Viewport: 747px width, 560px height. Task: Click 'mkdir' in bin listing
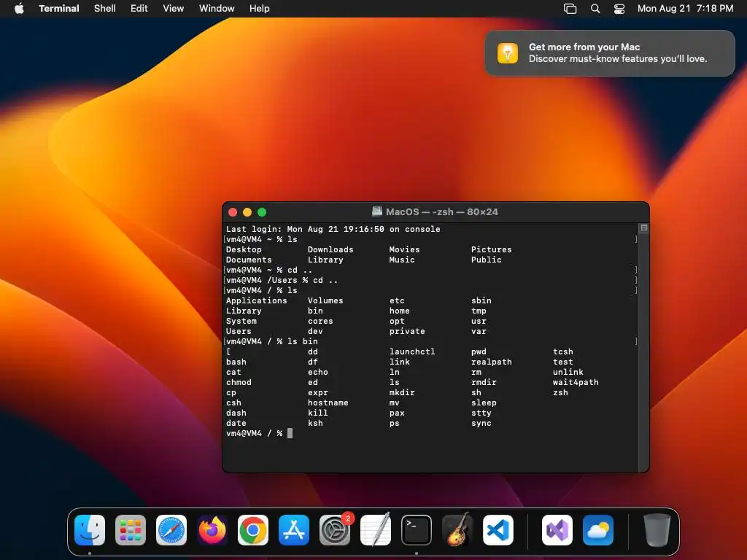tap(402, 392)
